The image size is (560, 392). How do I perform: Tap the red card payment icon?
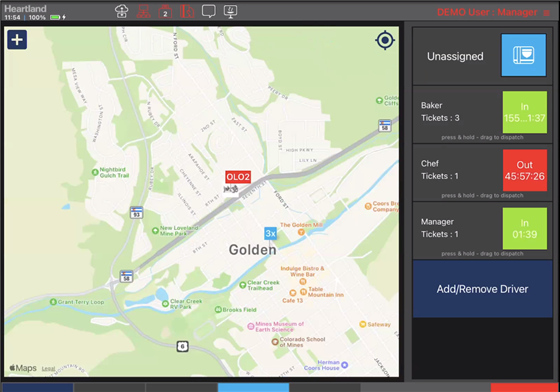[187, 11]
